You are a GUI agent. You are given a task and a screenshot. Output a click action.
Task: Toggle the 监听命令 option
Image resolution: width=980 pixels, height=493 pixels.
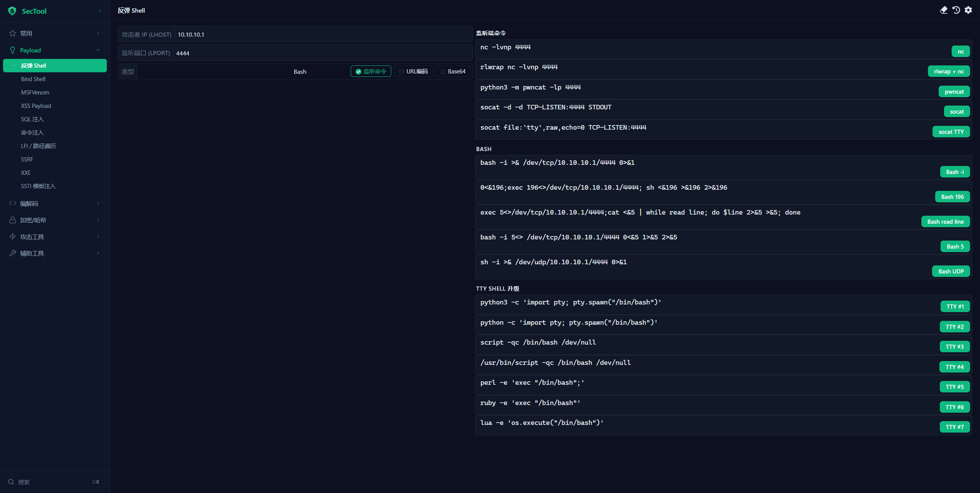pyautogui.click(x=371, y=72)
